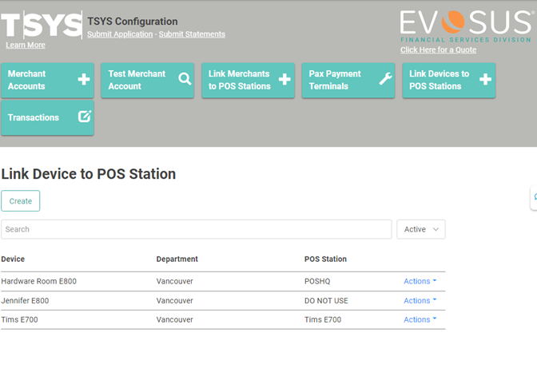Click the wrench icon on Pax Payment Terminals
Image resolution: width=537 pixels, height=392 pixels.
(x=385, y=79)
